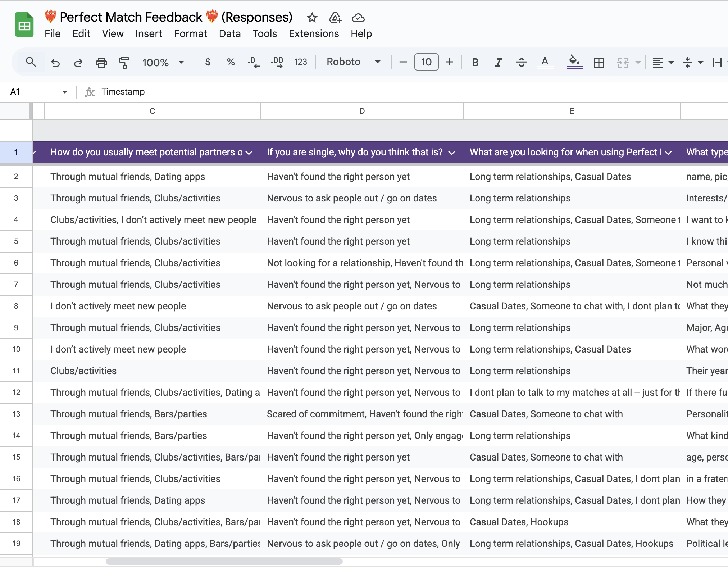728x567 pixels.
Task: Open the Help menu
Action: [x=361, y=33]
